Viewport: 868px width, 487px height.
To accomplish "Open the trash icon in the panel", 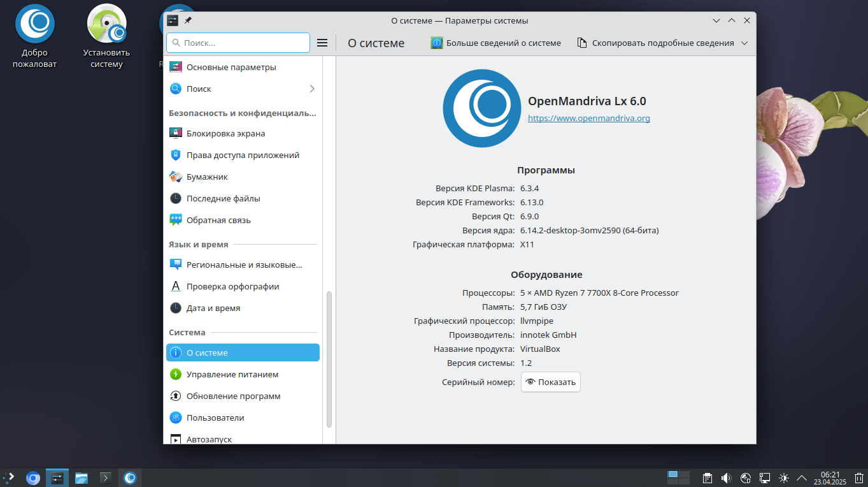I will [x=858, y=478].
